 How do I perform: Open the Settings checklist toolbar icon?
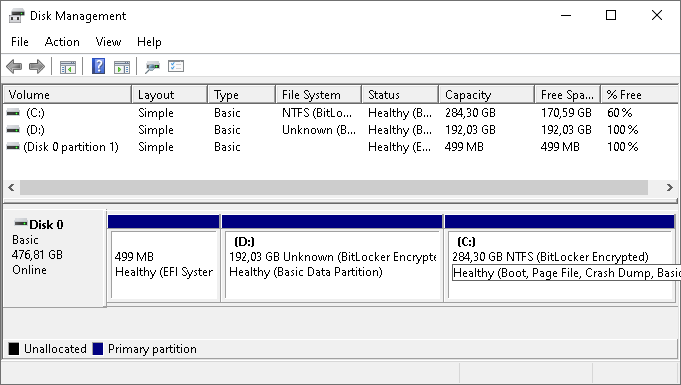pyautogui.click(x=176, y=66)
